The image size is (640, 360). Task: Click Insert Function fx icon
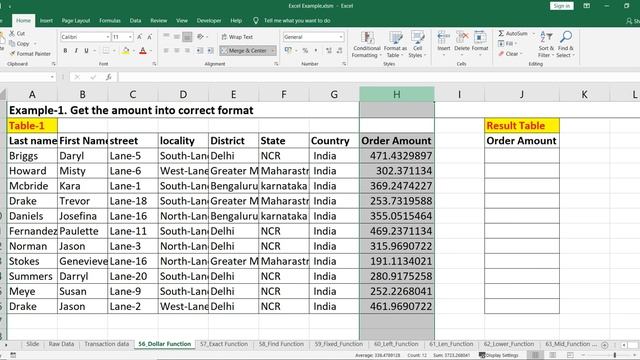click(x=108, y=77)
